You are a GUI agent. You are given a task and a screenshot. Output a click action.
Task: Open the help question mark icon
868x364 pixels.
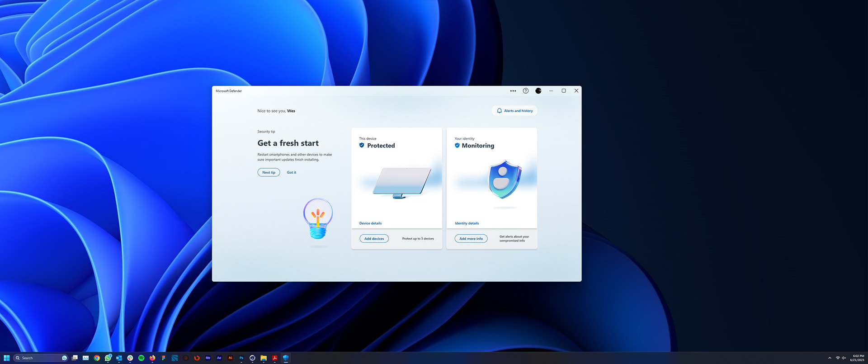click(525, 91)
